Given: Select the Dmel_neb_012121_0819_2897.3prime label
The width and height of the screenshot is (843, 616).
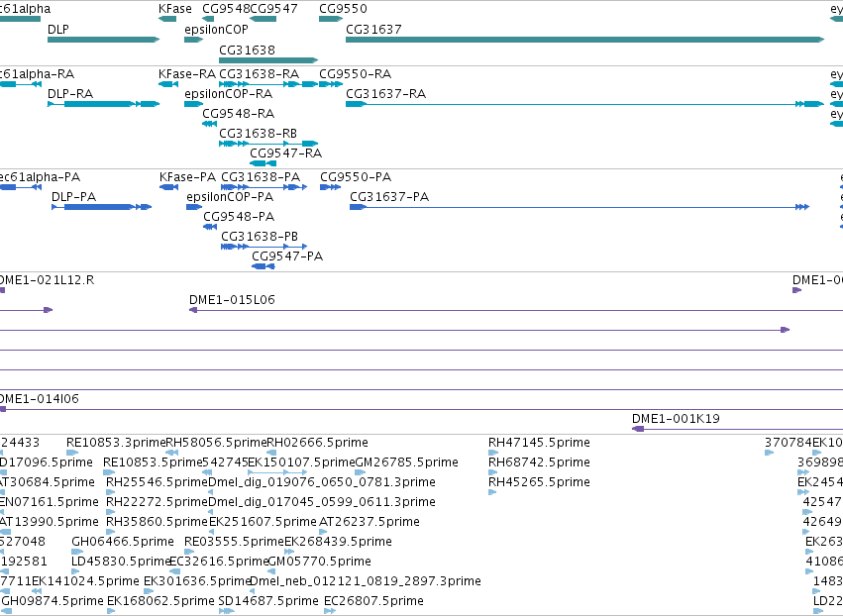Looking at the screenshot, I should pos(366,581).
